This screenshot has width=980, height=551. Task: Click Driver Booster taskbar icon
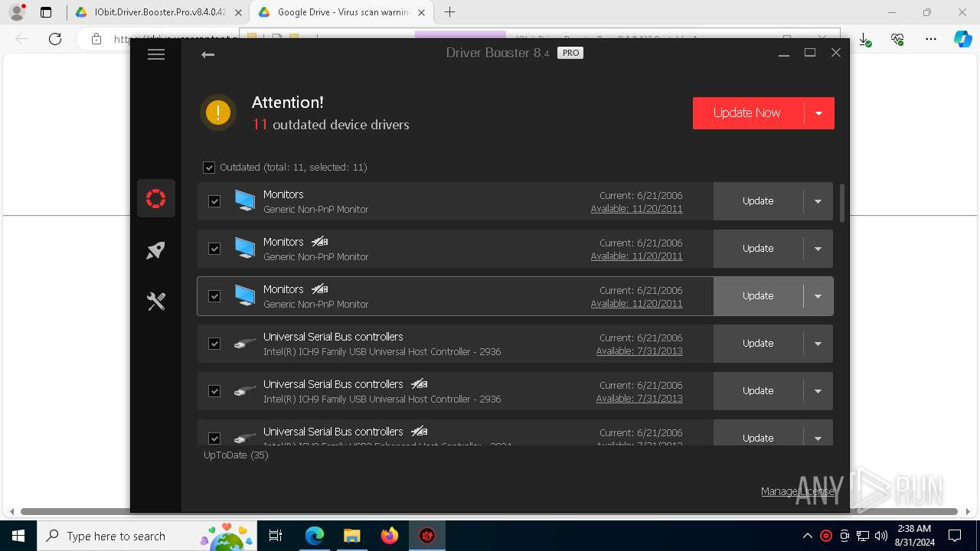tap(427, 536)
